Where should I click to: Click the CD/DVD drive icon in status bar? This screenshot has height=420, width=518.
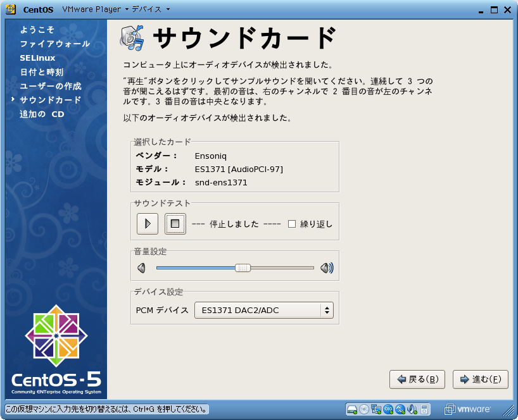pyautogui.click(x=363, y=409)
